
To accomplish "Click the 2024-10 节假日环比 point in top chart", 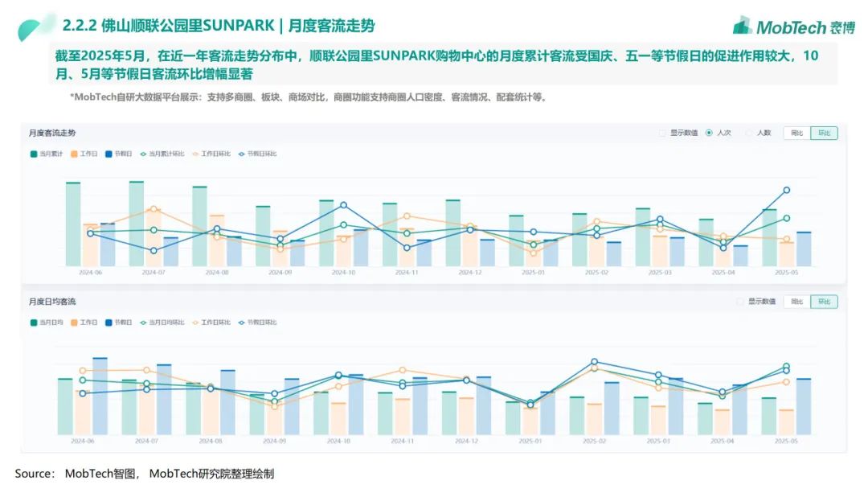I will 343,205.
